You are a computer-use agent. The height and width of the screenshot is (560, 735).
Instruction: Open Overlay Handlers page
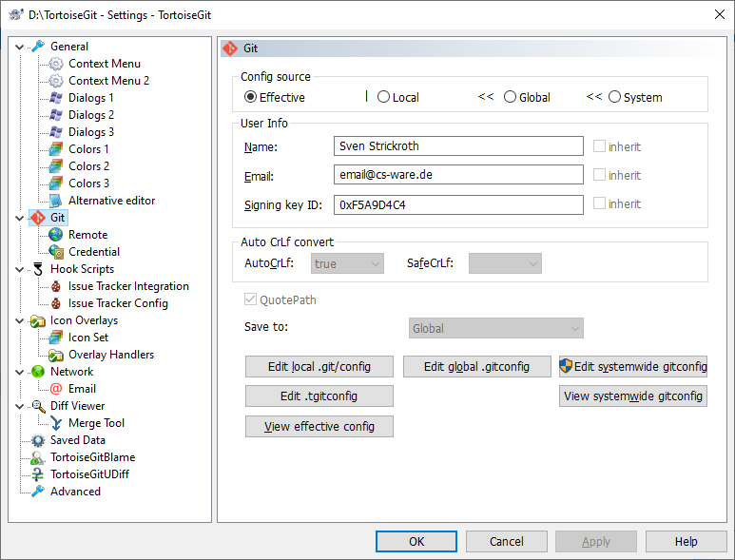(x=111, y=355)
